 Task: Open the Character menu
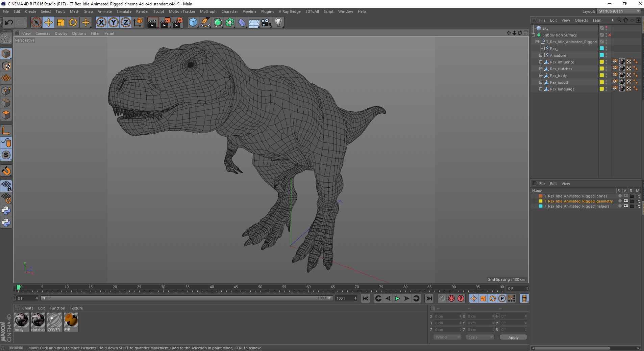230,11
